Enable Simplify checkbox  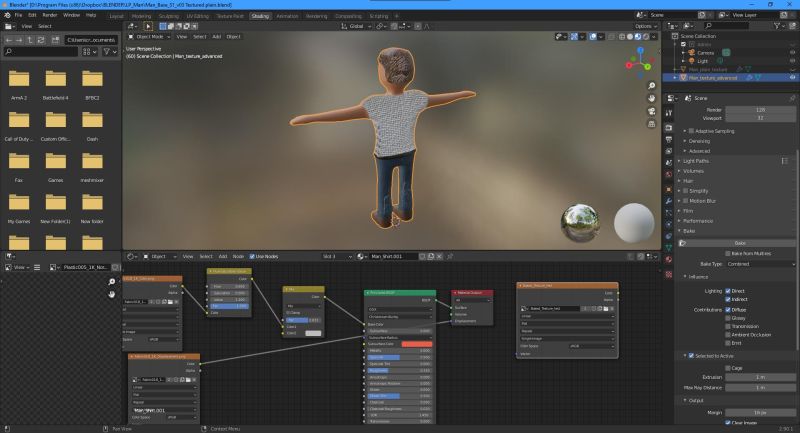(685, 191)
